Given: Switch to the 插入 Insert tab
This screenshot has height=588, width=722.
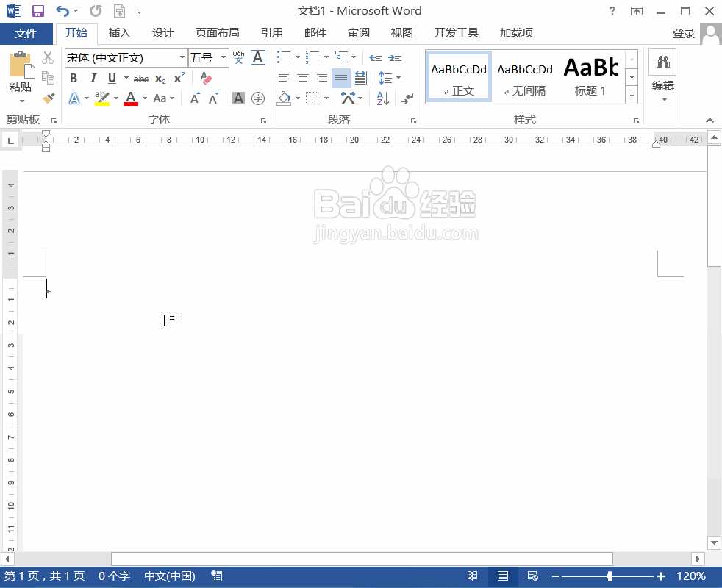Looking at the screenshot, I should click(120, 33).
